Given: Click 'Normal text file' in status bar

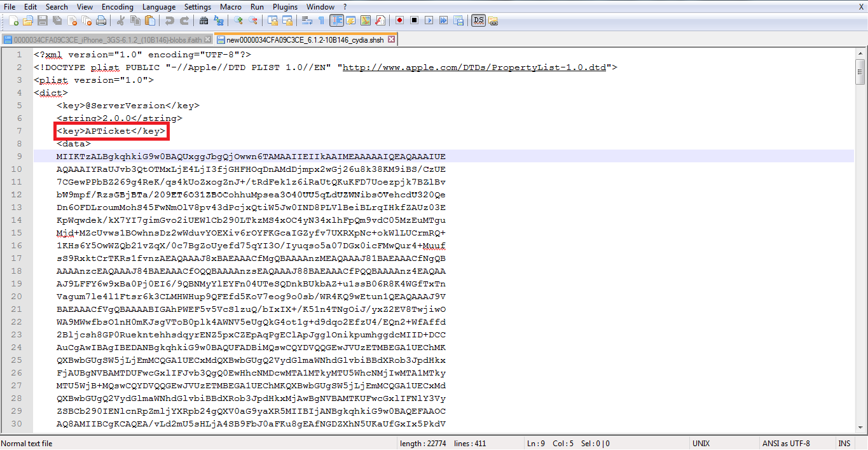Looking at the screenshot, I should [x=27, y=444].
